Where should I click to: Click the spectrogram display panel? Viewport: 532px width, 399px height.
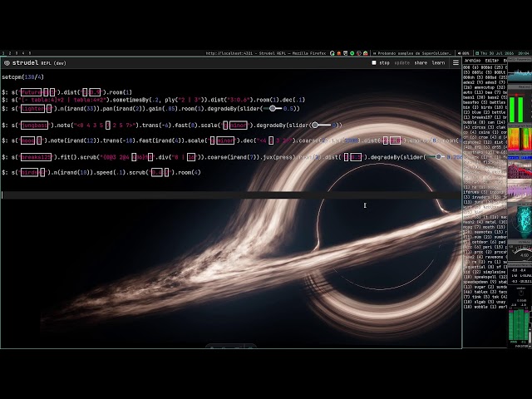click(520, 139)
